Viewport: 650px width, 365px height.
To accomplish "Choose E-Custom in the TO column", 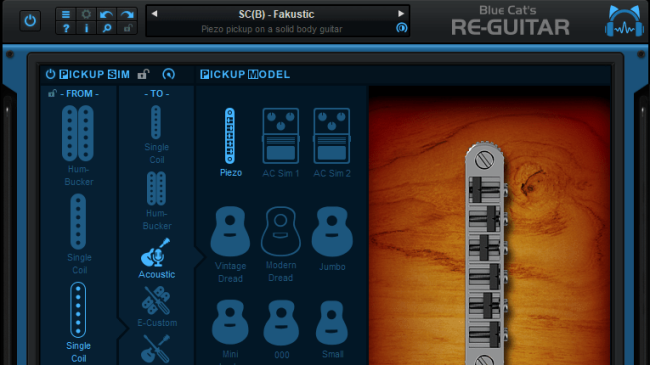I will 157,307.
